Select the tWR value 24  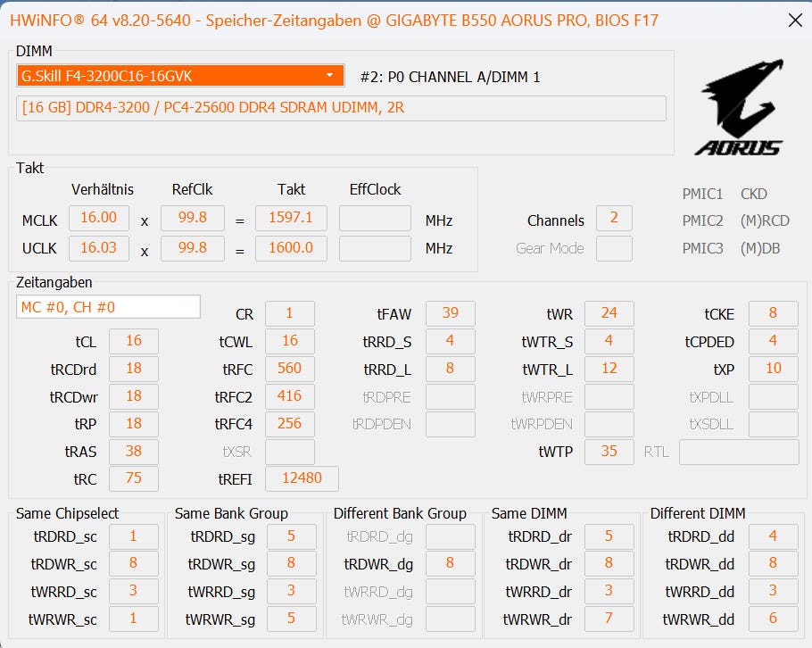click(609, 313)
